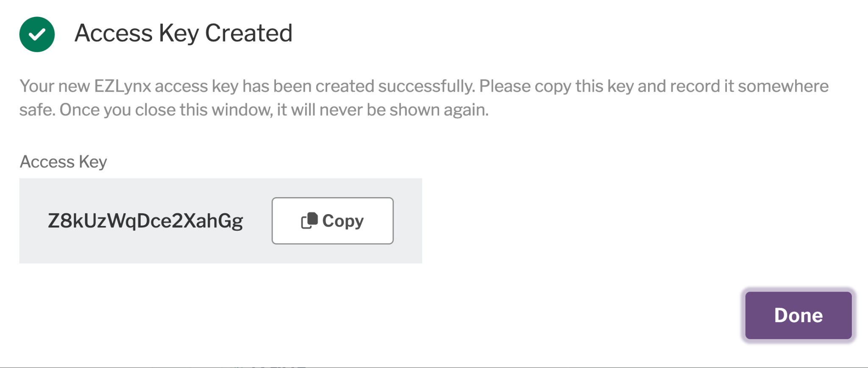Click the word "EZLynx" in the message
868x368 pixels.
(x=122, y=86)
